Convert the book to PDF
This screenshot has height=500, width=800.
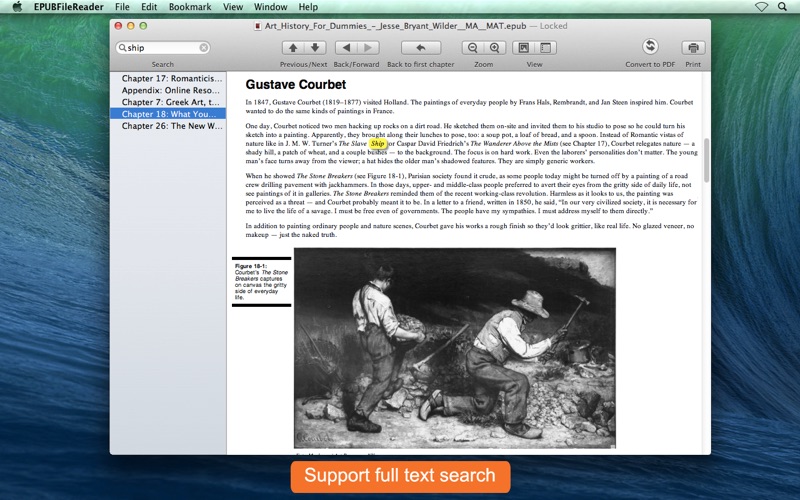click(650, 47)
